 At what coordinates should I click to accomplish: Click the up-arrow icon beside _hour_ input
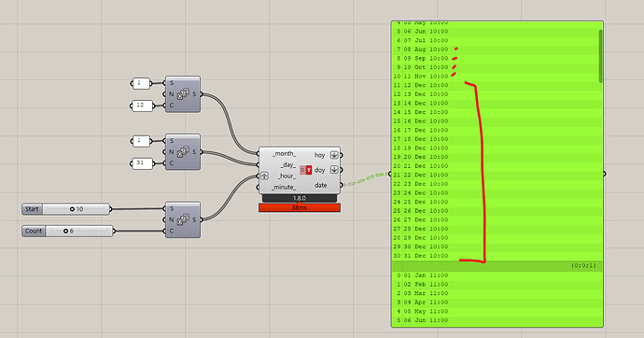tap(264, 176)
